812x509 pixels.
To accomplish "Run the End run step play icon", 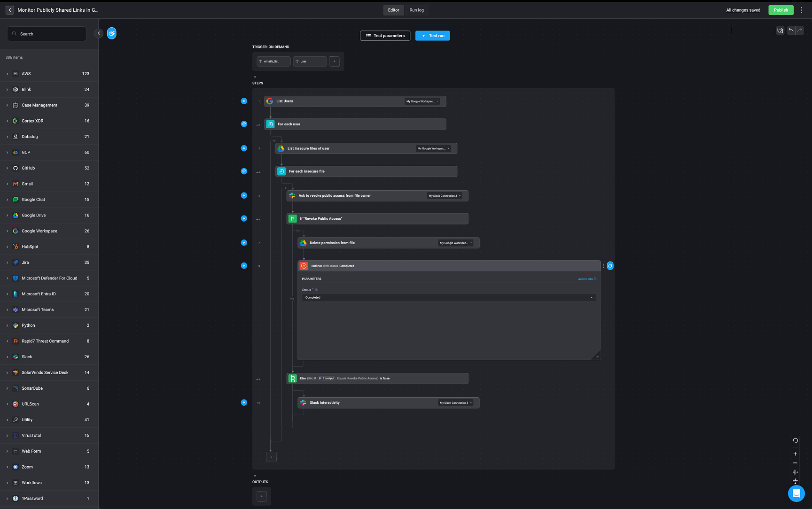I will click(244, 266).
